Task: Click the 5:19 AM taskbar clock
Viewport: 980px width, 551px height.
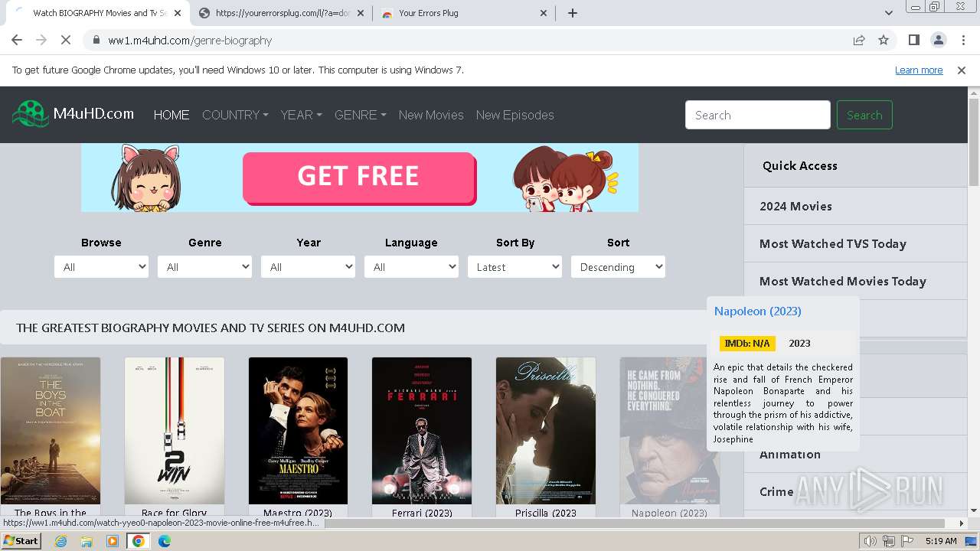Action: pyautogui.click(x=941, y=541)
